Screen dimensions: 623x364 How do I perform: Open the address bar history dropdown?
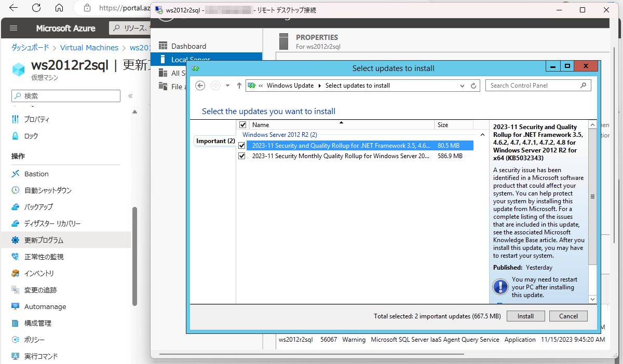[x=462, y=85]
